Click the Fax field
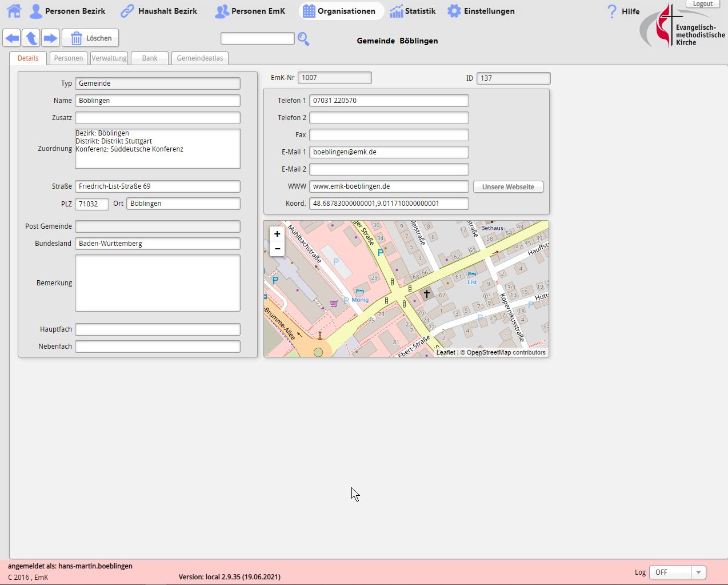The width and height of the screenshot is (728, 585). (389, 135)
